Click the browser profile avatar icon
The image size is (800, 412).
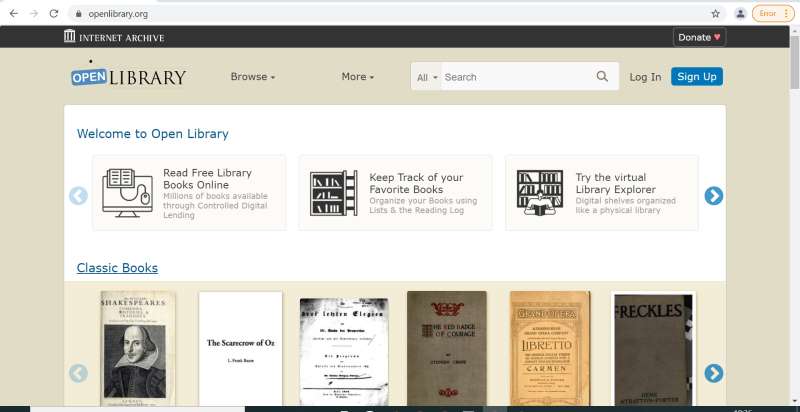pyautogui.click(x=740, y=14)
